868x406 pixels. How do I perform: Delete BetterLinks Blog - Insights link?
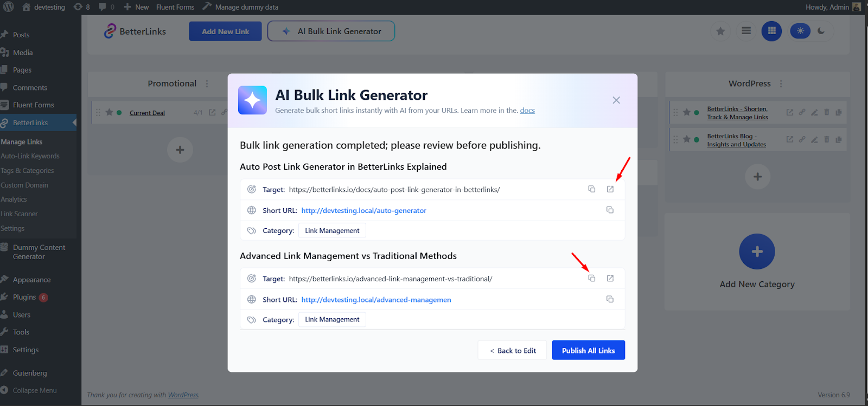coord(827,139)
